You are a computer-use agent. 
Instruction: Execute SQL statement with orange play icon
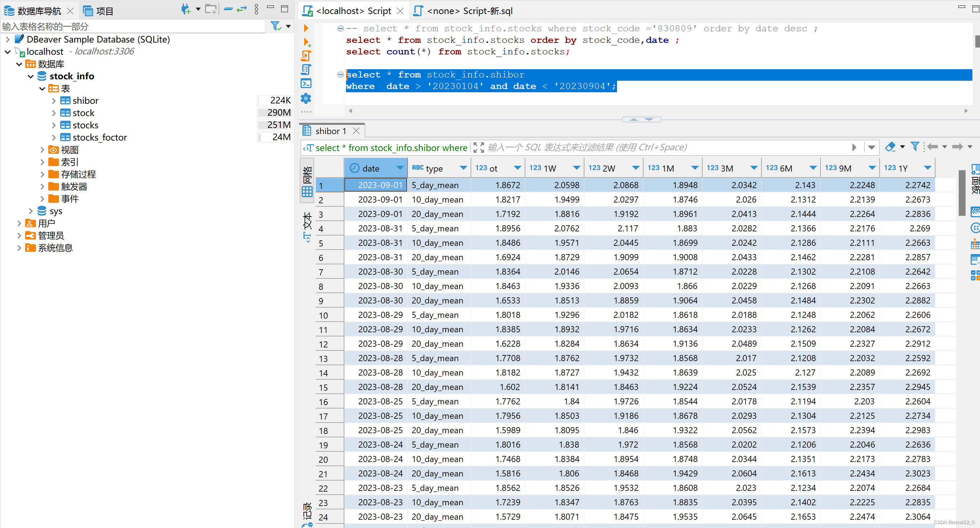[306, 28]
